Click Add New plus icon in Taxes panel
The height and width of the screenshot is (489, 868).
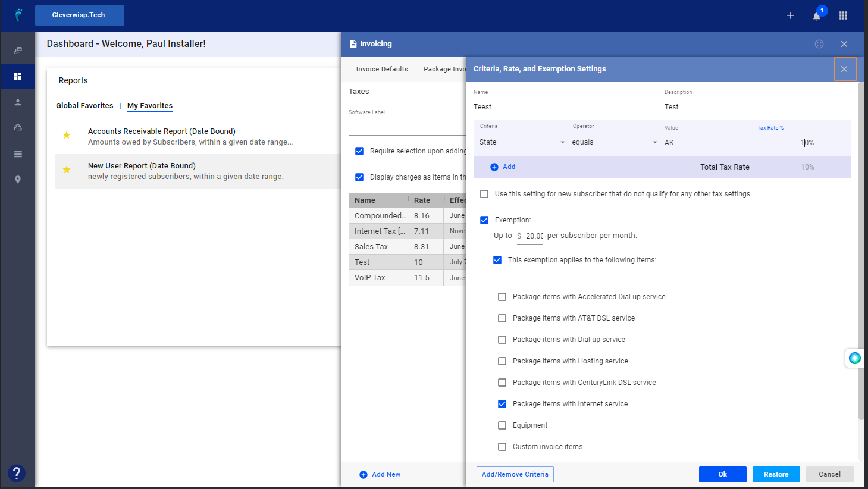click(x=364, y=475)
